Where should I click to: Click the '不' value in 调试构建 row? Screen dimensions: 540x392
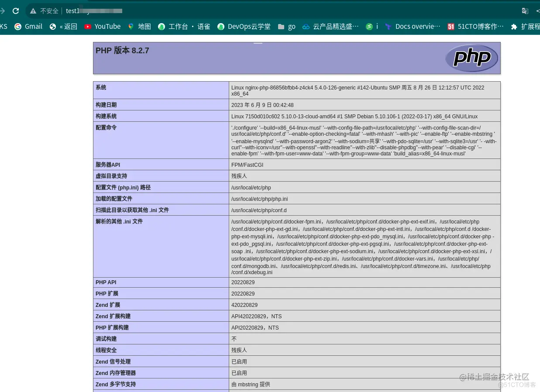pos(234,339)
